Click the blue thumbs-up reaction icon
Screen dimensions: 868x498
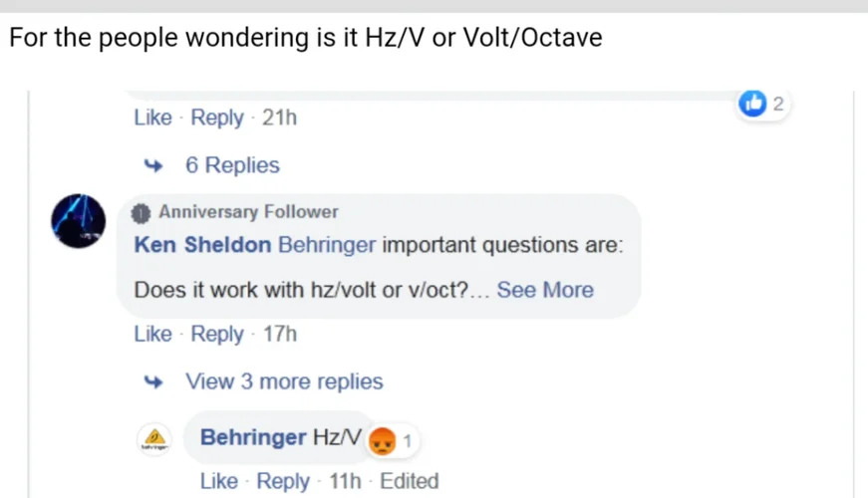[x=754, y=103]
